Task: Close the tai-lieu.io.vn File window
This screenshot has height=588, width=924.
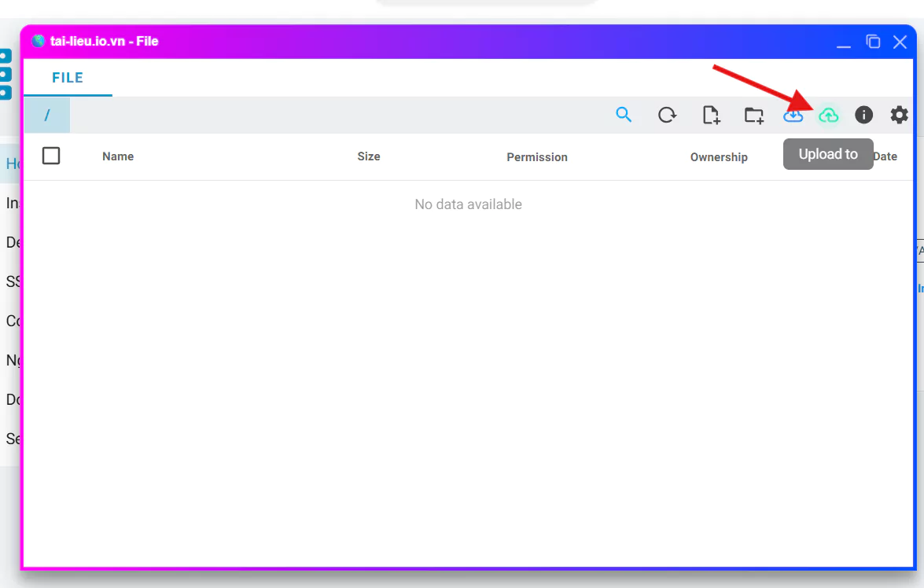Action: [x=900, y=42]
